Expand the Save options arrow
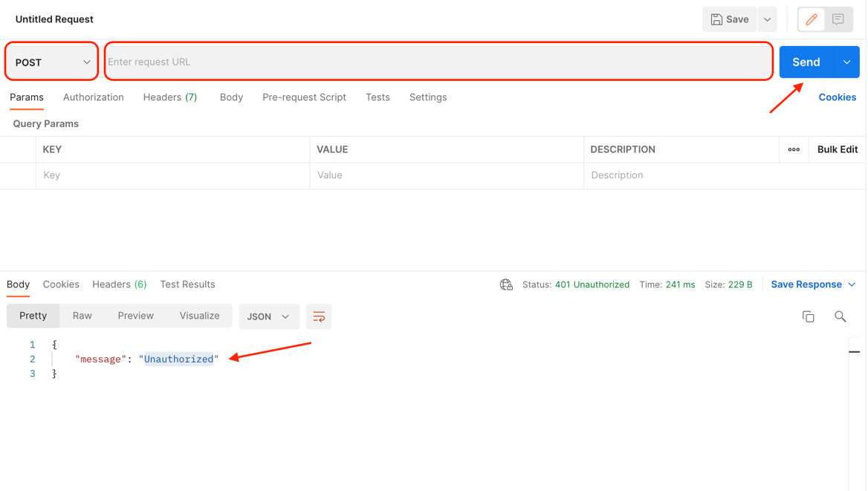The height and width of the screenshot is (491, 868). (767, 19)
